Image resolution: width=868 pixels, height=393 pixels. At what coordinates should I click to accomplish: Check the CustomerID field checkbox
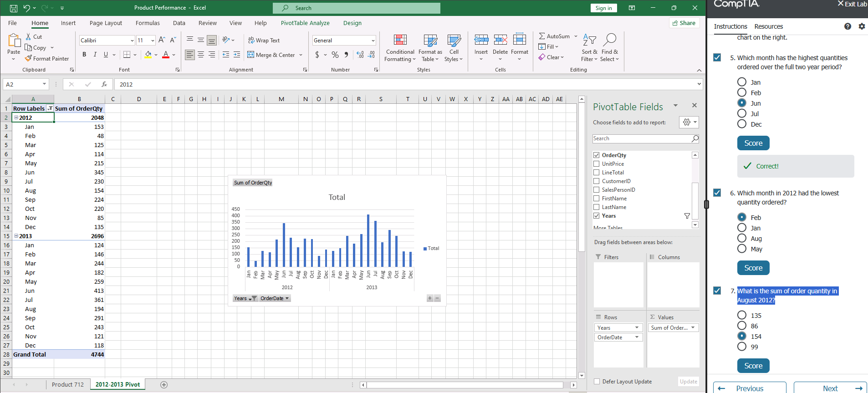pos(596,181)
